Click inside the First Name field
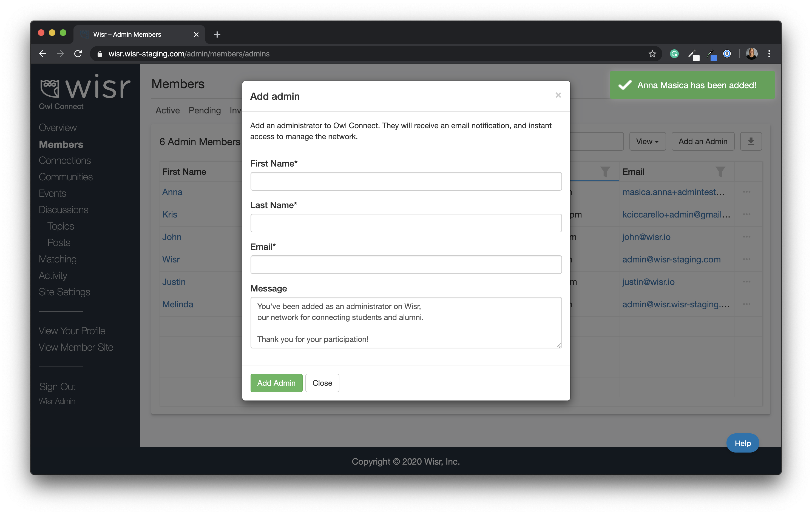Image resolution: width=812 pixels, height=515 pixels. tap(406, 181)
